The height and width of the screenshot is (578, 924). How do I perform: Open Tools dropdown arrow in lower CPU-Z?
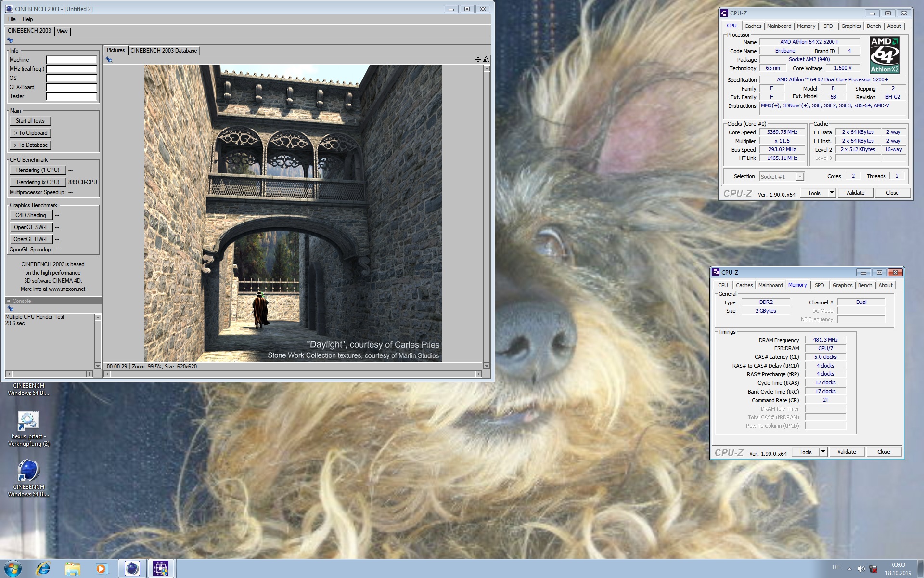[x=822, y=452]
